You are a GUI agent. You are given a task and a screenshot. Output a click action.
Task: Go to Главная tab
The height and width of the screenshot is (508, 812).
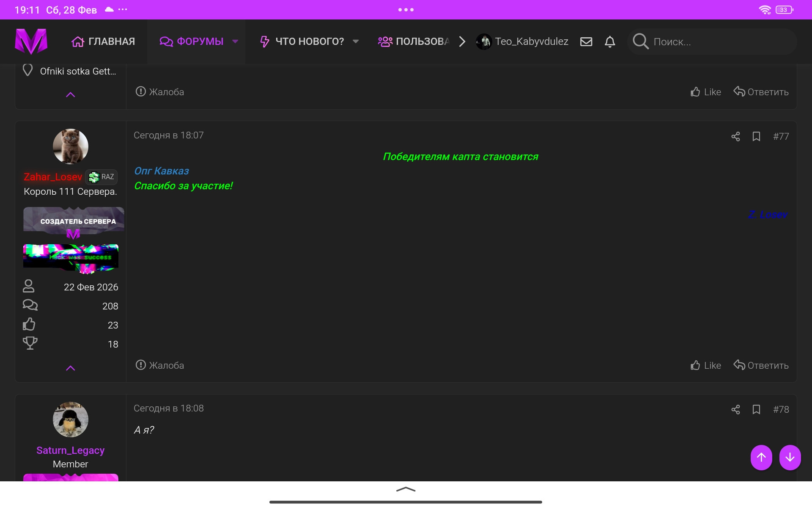tap(103, 41)
